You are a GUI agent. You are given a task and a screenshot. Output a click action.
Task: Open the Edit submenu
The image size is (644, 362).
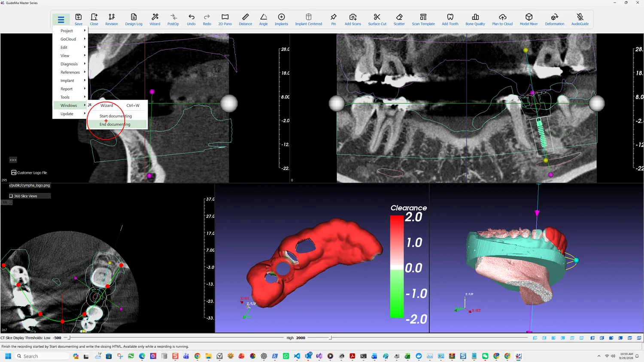pyautogui.click(x=70, y=47)
